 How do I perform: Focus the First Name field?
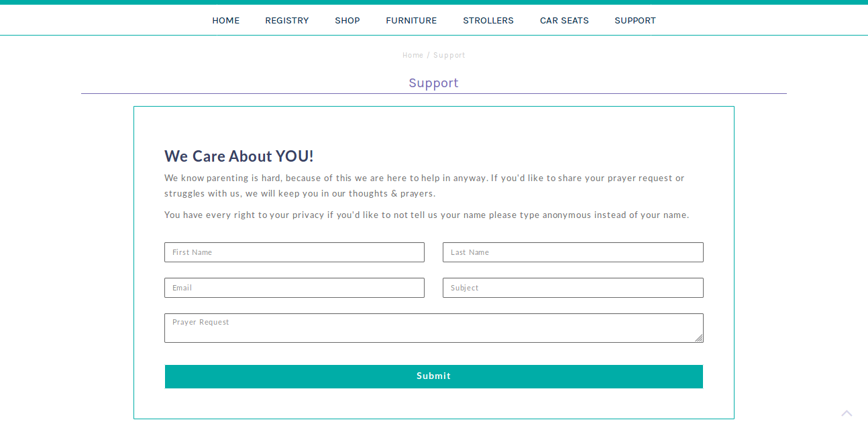(294, 252)
